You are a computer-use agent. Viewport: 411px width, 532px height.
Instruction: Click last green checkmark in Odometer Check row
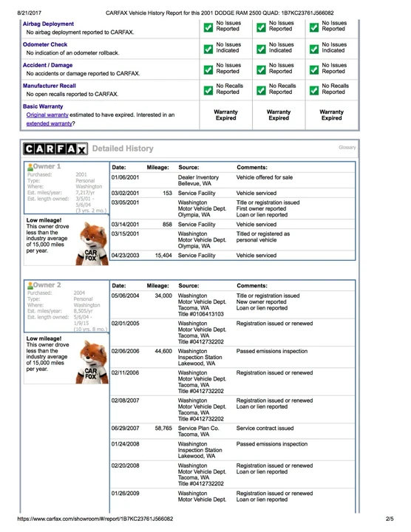tap(314, 49)
